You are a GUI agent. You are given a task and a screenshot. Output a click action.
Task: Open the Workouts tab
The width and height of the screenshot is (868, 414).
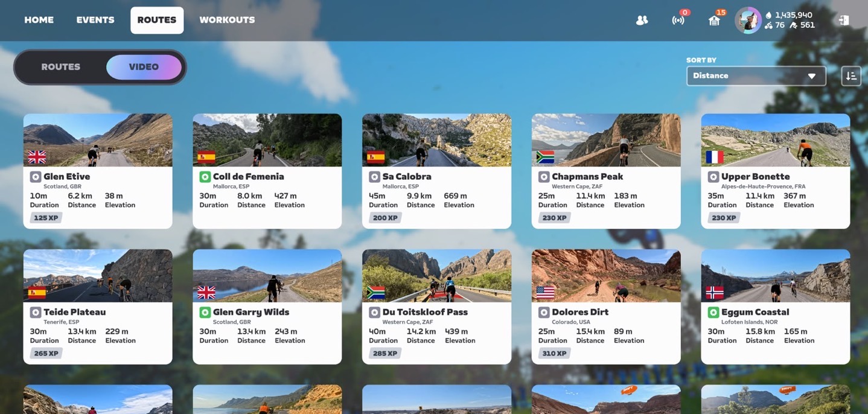pos(227,20)
